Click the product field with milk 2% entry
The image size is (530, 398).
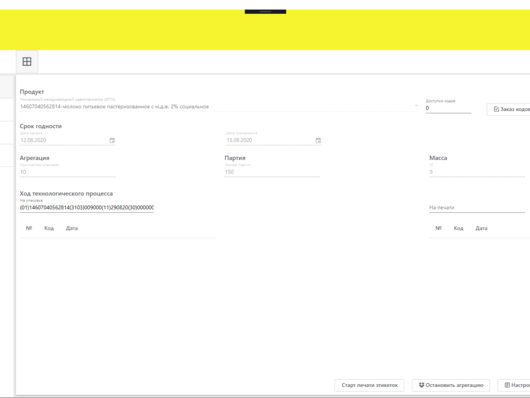218,107
